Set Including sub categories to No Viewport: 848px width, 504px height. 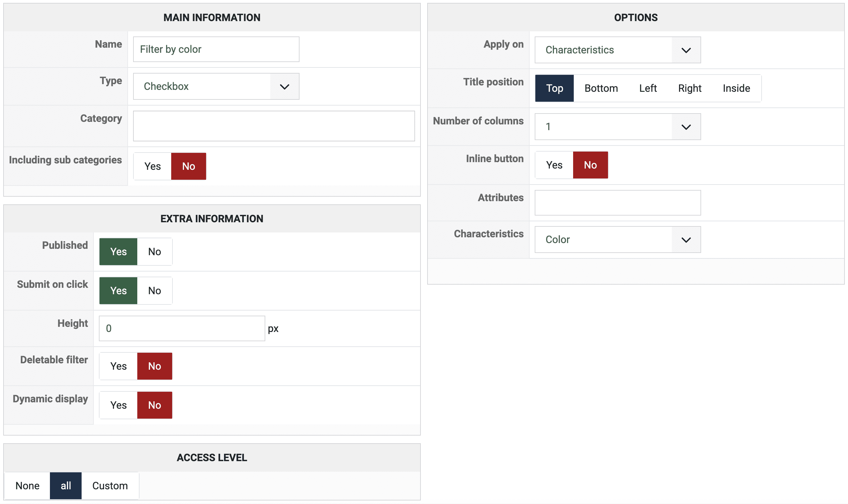tap(188, 166)
